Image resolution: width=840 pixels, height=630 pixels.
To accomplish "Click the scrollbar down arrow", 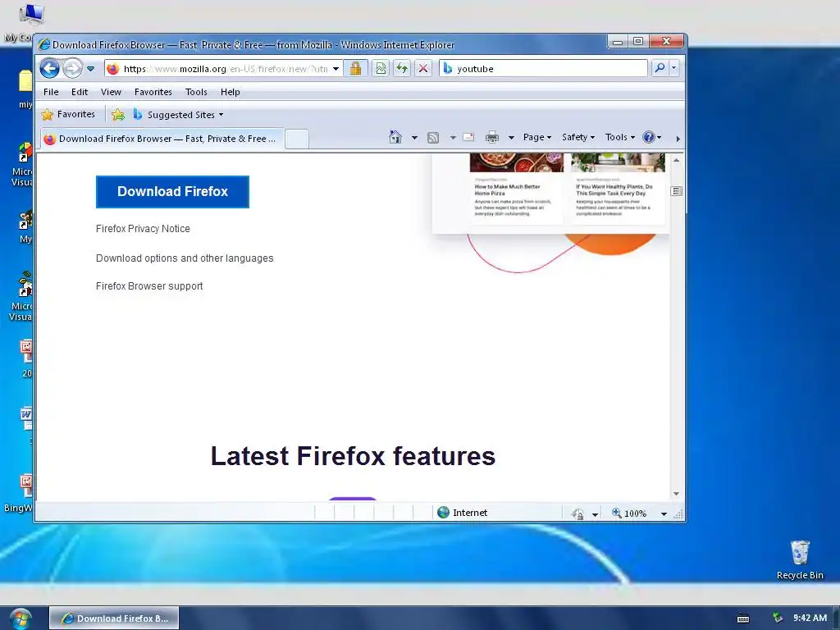I will [676, 494].
